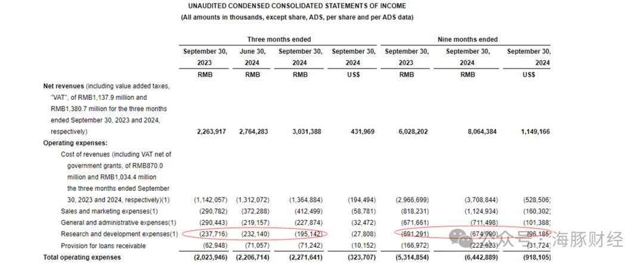Select the 'All amounts in thousands' subtitle line
Screen dimensions: 644x265
coord(297,18)
